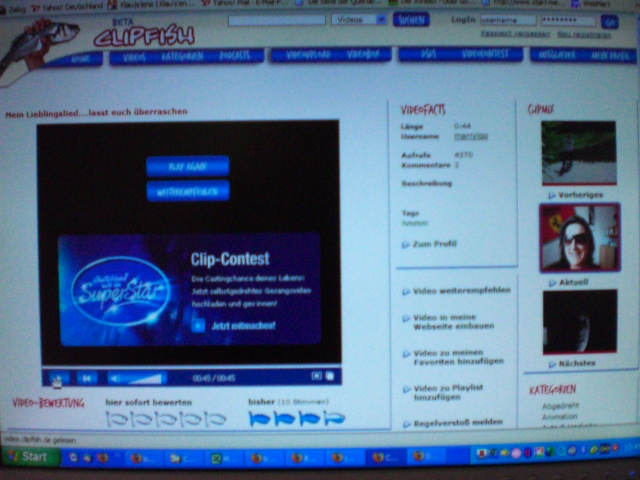Open the Home navigation tab
The width and height of the screenshot is (640, 480).
click(80, 59)
